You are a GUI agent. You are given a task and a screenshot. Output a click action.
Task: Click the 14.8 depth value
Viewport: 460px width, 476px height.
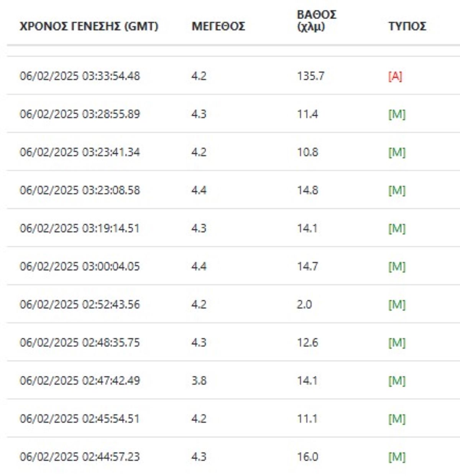307,190
